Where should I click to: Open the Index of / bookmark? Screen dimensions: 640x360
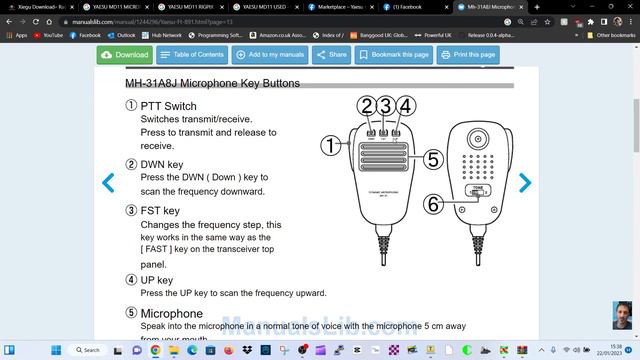coord(328,36)
